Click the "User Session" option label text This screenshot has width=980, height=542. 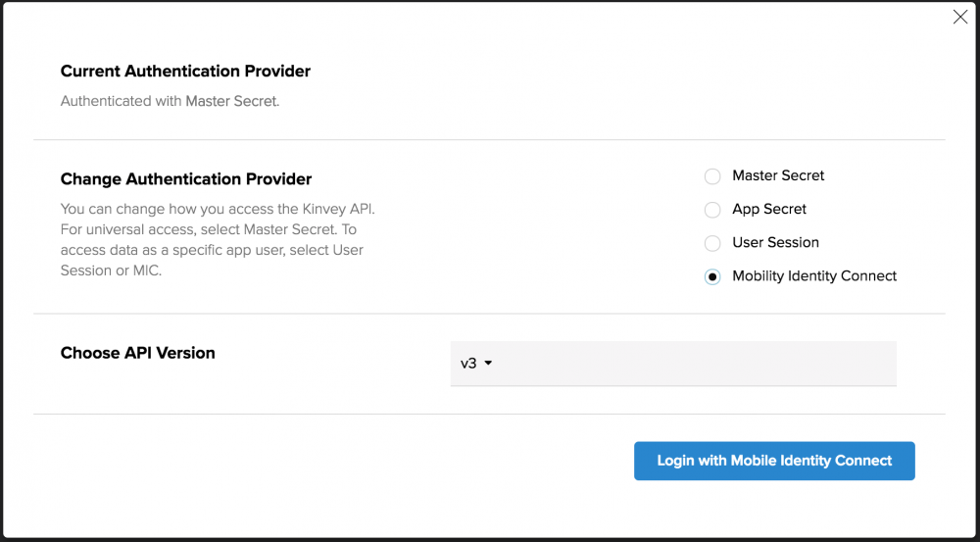click(775, 242)
